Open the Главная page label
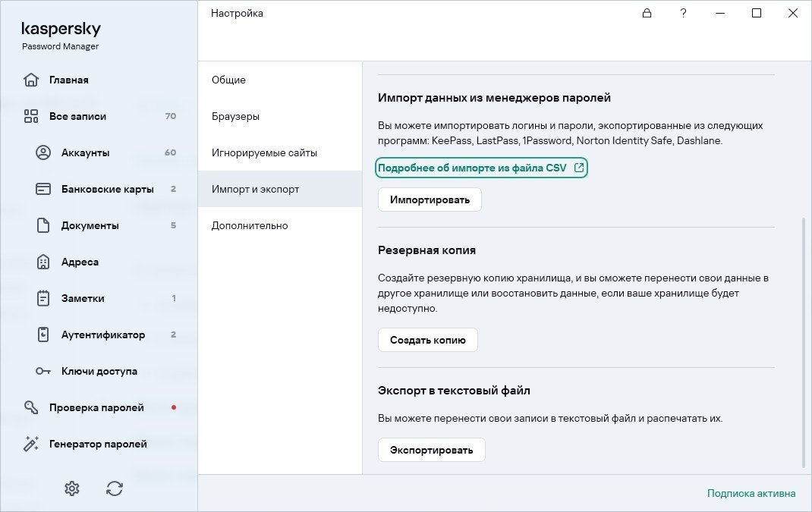 coord(69,80)
